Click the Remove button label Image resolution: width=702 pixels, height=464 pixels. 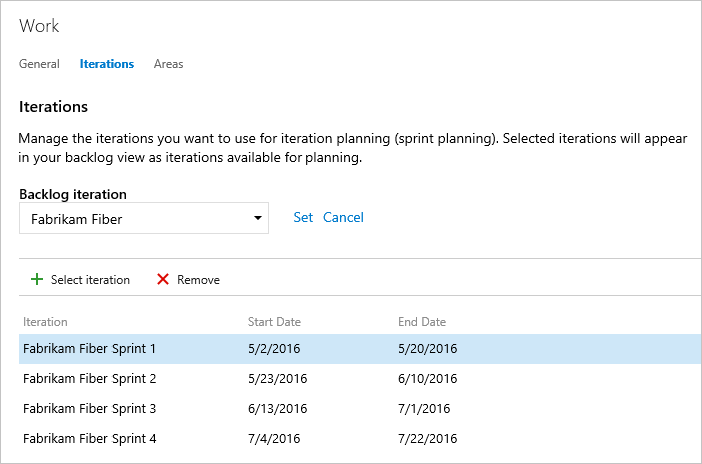pyautogui.click(x=198, y=280)
